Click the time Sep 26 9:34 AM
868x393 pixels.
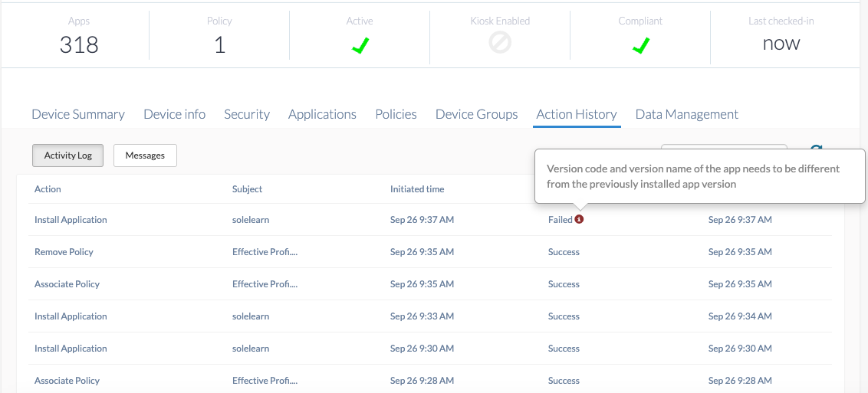740,316
